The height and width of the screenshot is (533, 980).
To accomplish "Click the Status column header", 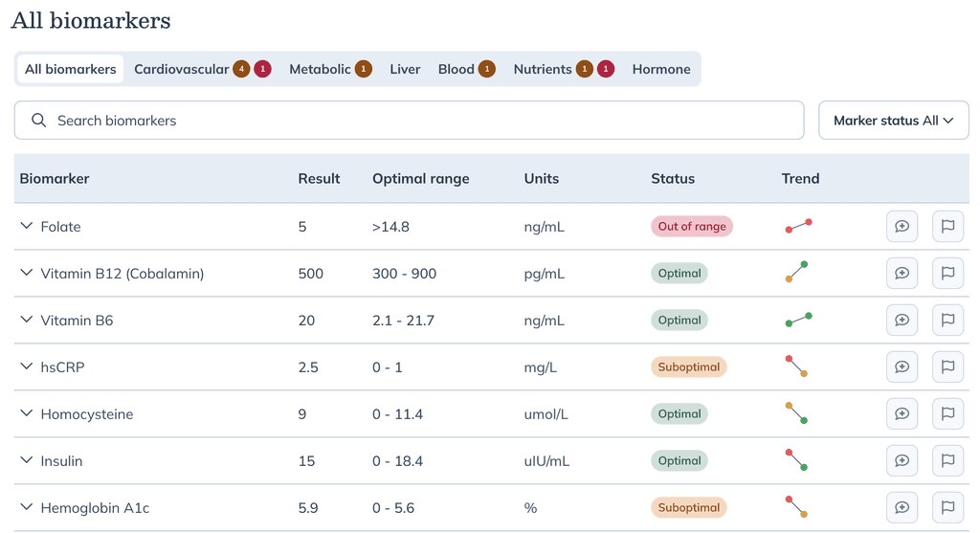I will coord(673,179).
